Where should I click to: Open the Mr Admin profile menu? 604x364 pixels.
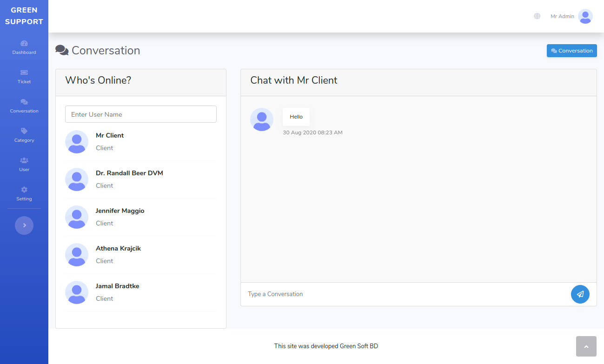click(x=571, y=16)
